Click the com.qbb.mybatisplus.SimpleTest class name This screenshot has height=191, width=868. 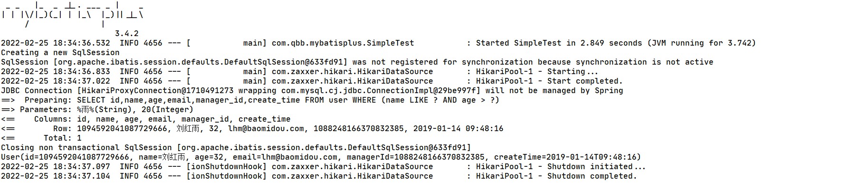343,43
